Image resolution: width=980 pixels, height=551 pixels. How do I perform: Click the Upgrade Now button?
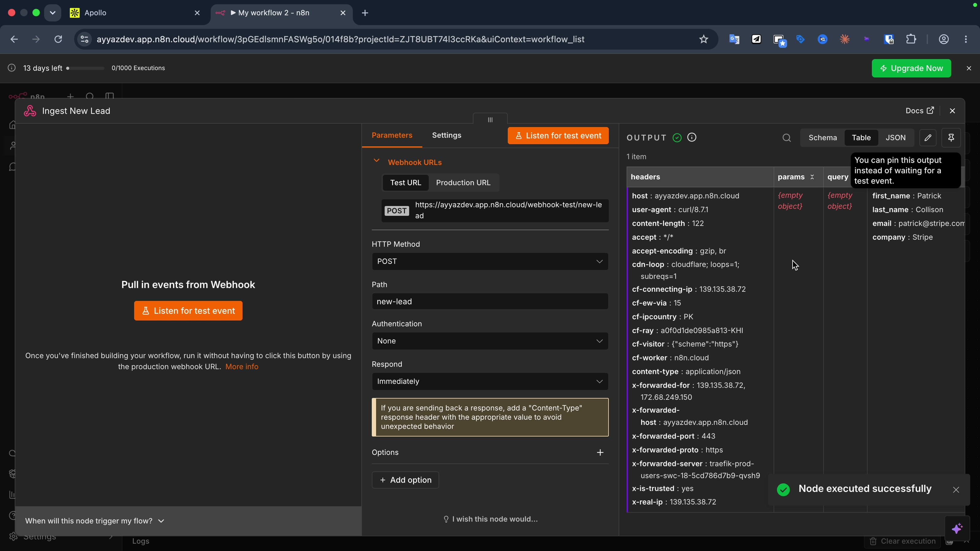click(911, 68)
